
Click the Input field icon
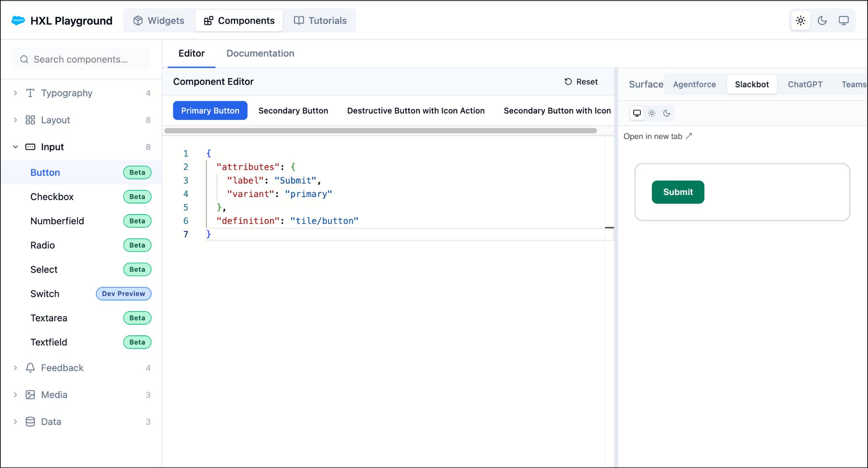point(30,147)
